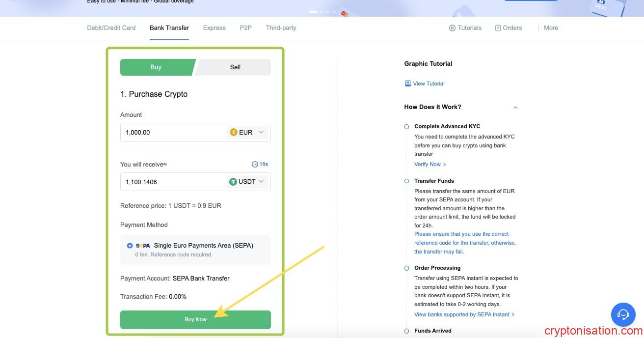
Task: Click the USDT Tether coin icon
Action: click(x=233, y=182)
